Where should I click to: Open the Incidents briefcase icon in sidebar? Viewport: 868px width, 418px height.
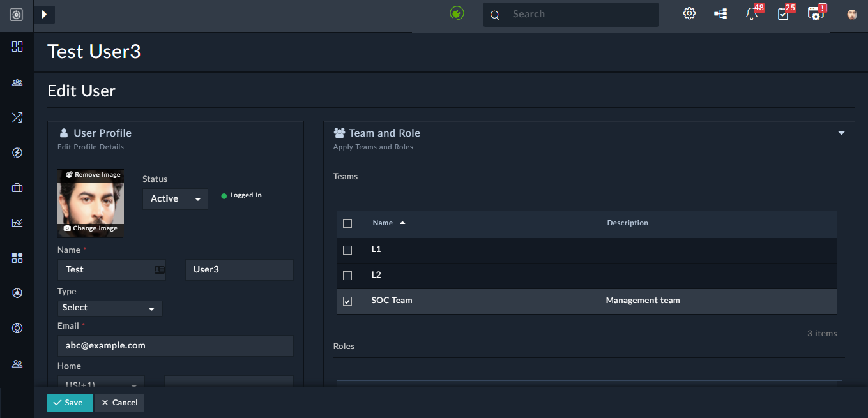(17, 188)
